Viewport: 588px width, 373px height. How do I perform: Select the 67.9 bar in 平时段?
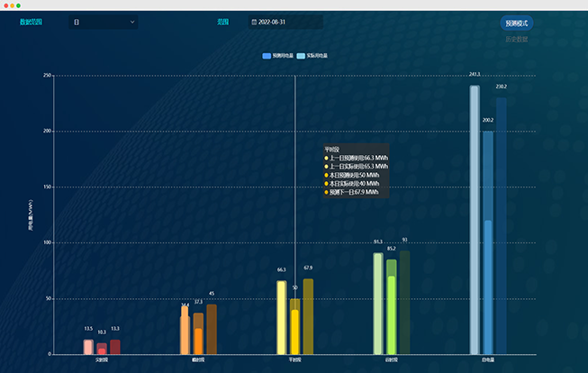(308, 316)
